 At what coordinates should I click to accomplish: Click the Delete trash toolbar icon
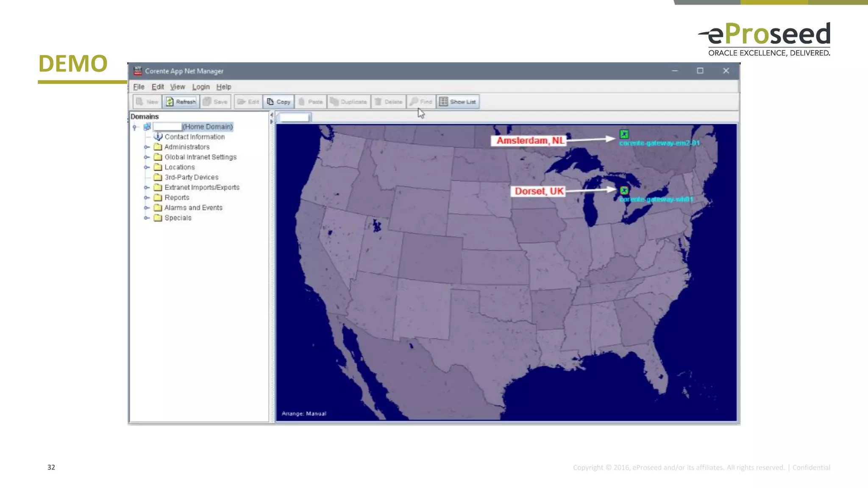point(378,102)
